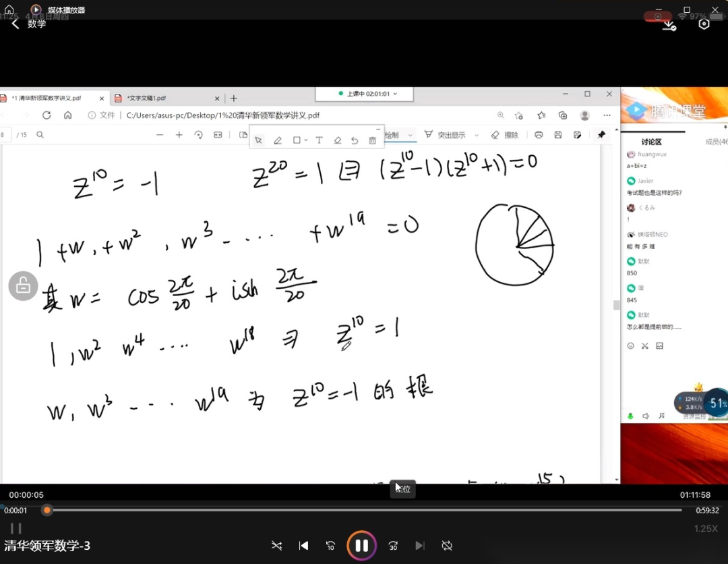Pause playback with the center pause button

click(361, 545)
